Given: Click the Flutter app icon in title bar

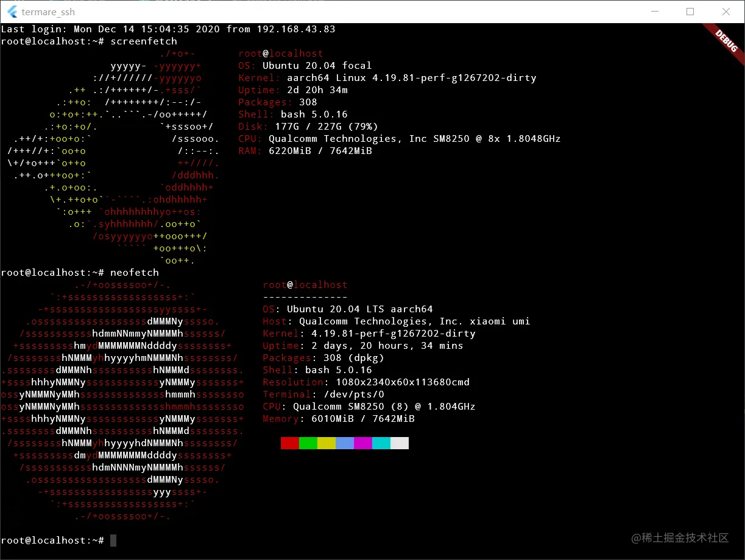Looking at the screenshot, I should click(x=12, y=12).
